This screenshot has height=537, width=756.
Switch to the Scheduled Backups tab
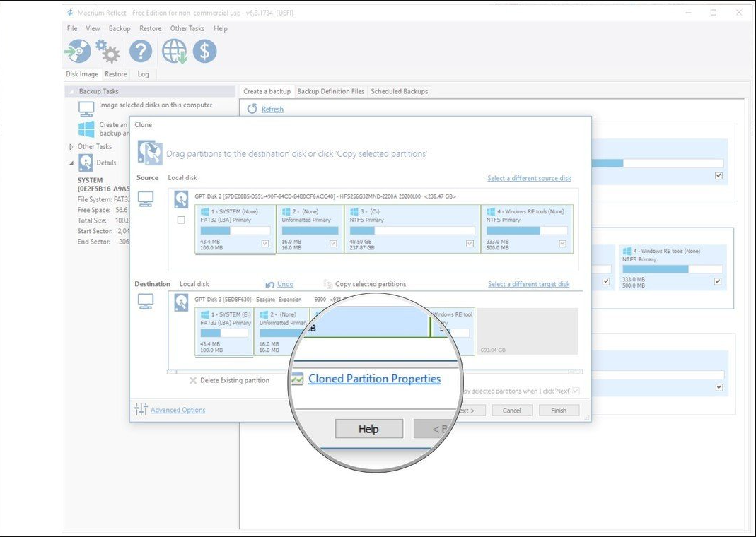[x=399, y=92]
